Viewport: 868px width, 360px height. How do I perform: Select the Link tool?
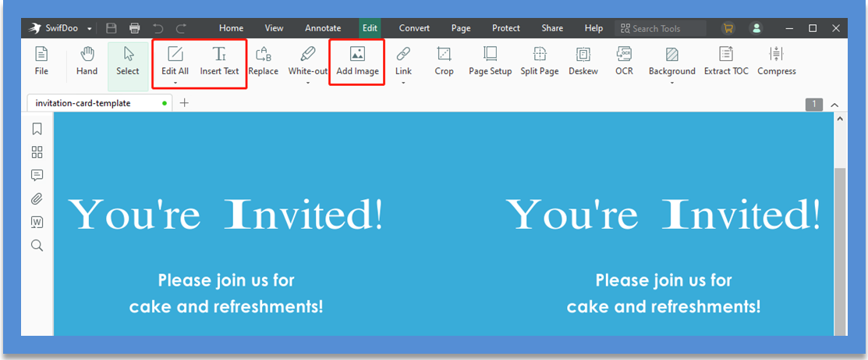[x=403, y=61]
